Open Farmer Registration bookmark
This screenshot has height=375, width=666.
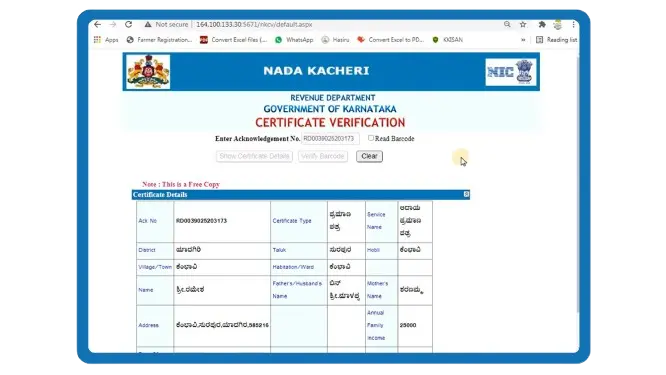pyautogui.click(x=159, y=39)
